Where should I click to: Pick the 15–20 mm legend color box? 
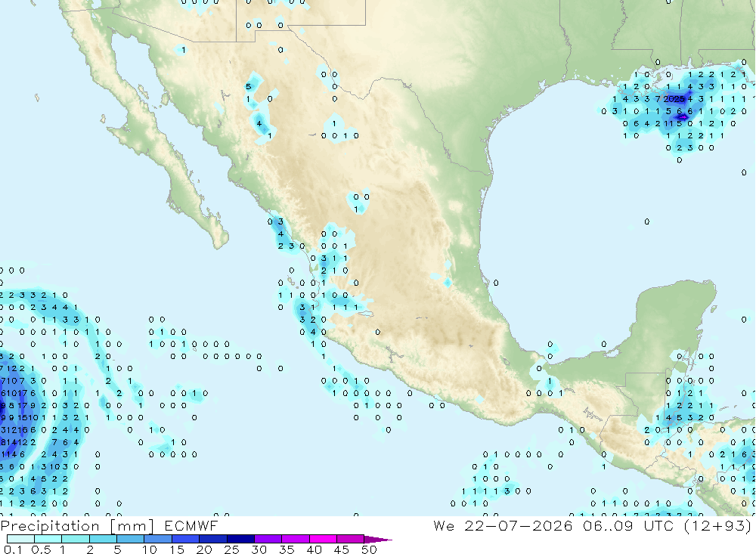186,539
